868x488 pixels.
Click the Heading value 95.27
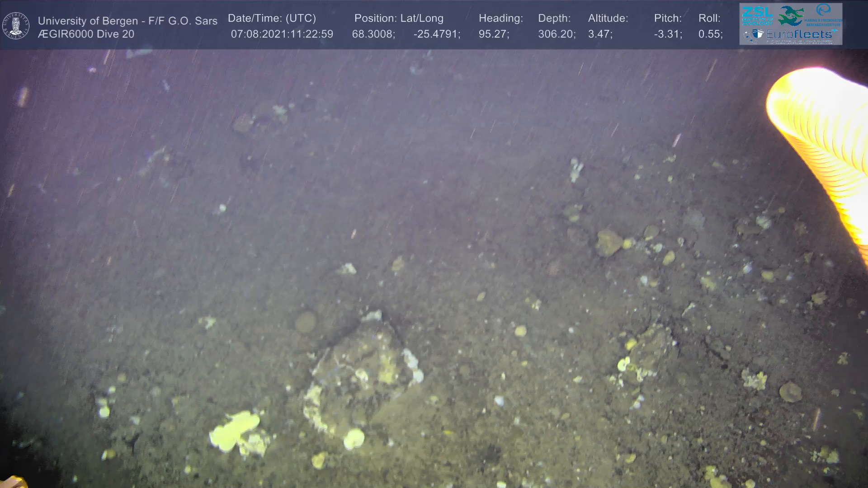point(493,34)
